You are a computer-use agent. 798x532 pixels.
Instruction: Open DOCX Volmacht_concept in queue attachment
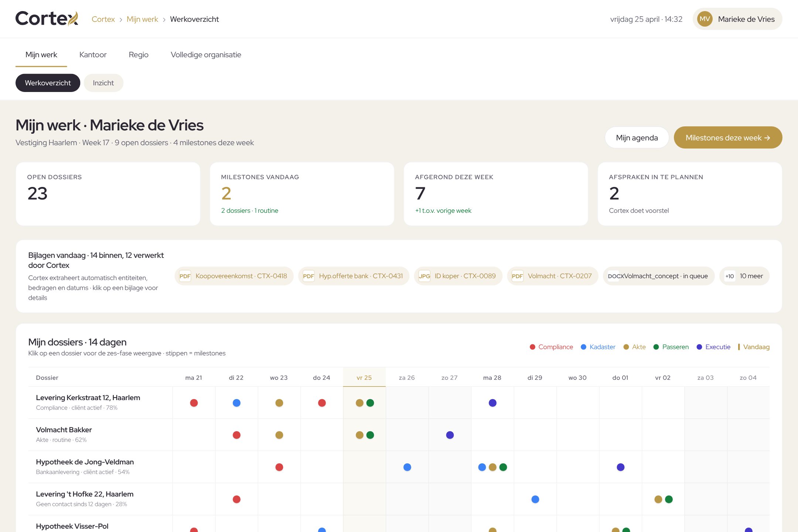[x=658, y=276]
